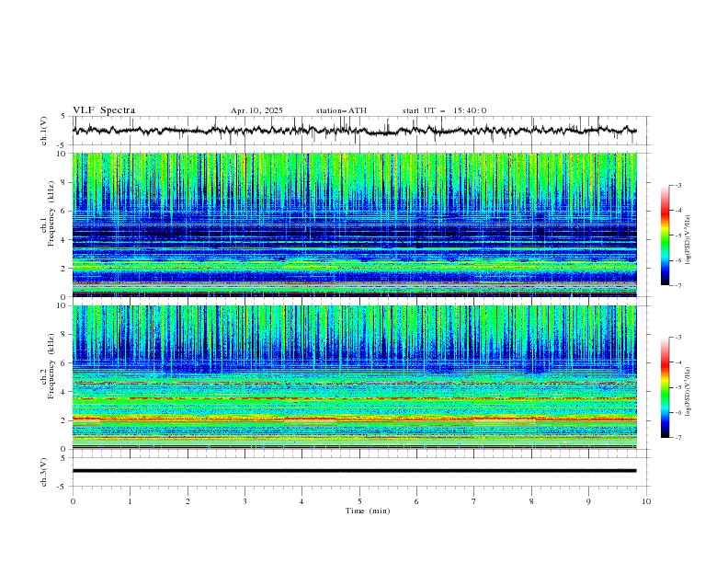728x563 pixels.
Task: Click the "ch.1(V)" waveform axis label
Action: 44,131
